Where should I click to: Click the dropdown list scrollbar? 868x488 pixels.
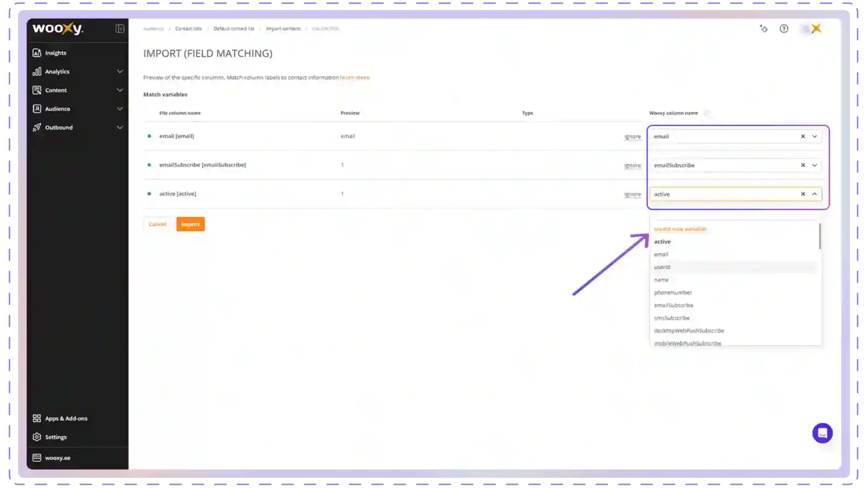pyautogui.click(x=820, y=236)
